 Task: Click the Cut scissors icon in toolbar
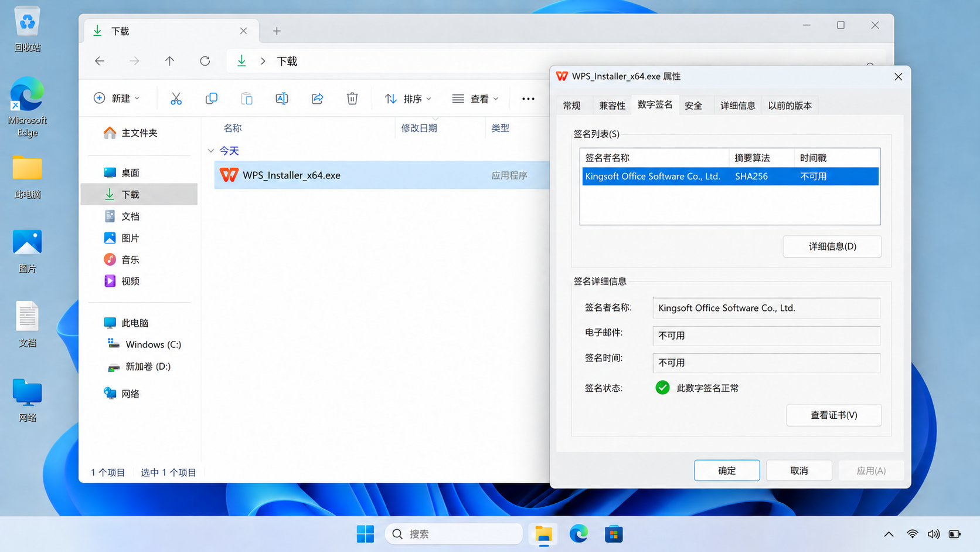click(176, 99)
